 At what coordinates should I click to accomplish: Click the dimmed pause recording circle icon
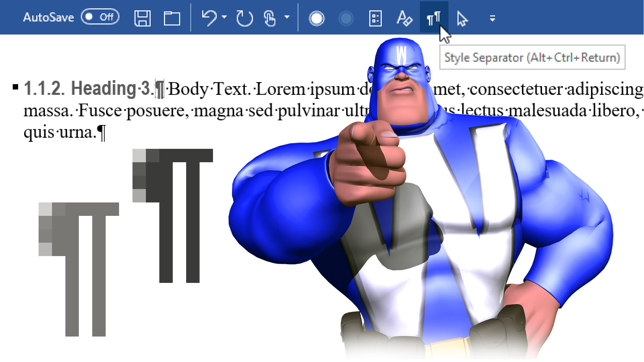point(346,18)
